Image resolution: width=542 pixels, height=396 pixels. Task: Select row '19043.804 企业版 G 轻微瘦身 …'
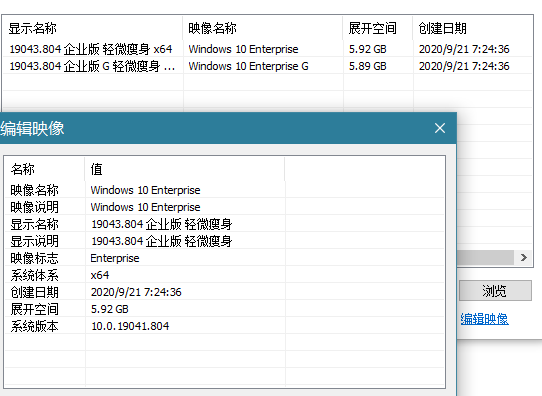268,66
